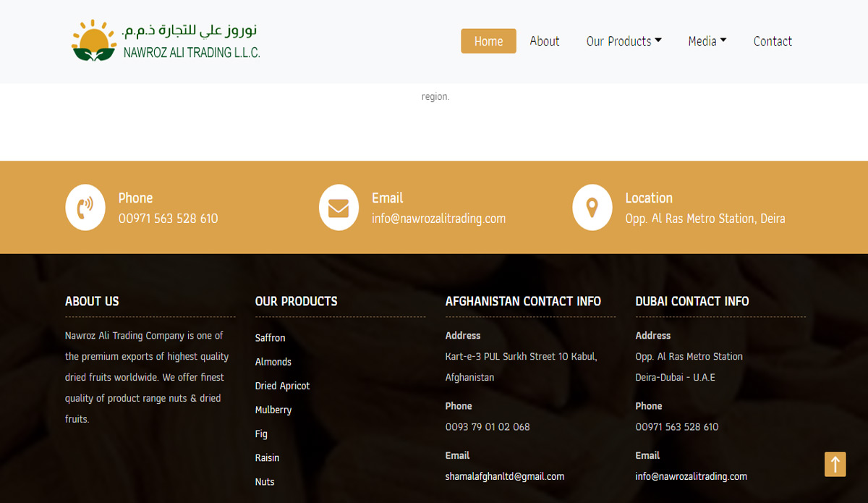
Task: Click the Nawroz Ali Trading logo
Action: coord(166,41)
